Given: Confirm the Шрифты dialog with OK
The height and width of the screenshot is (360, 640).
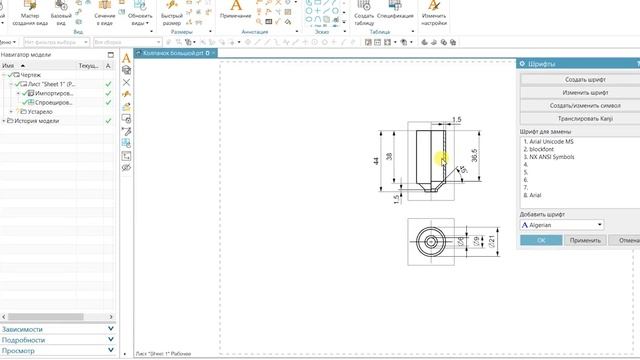Looking at the screenshot, I should pyautogui.click(x=541, y=240).
